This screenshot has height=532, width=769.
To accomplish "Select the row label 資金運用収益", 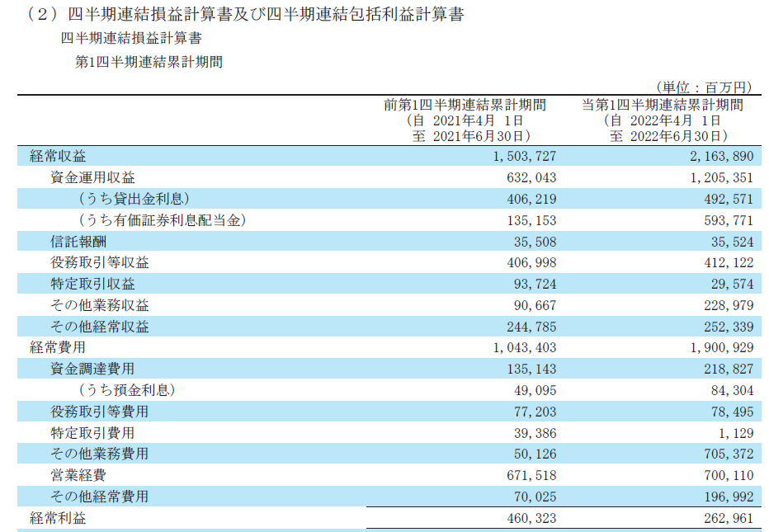I will (x=92, y=177).
